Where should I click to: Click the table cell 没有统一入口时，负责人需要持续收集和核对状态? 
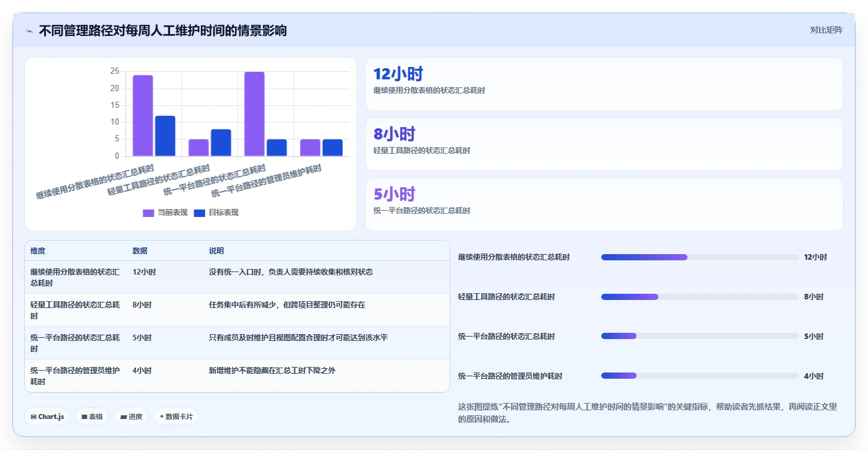pyautogui.click(x=291, y=272)
